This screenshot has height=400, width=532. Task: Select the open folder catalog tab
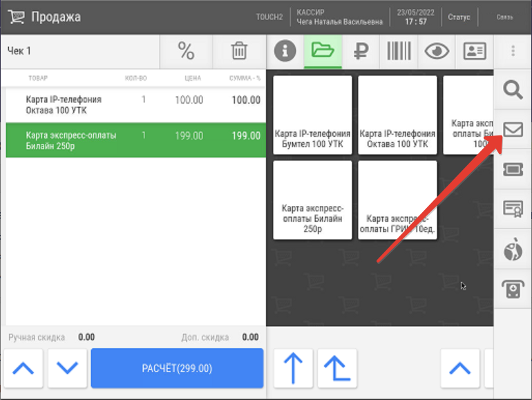coord(323,51)
